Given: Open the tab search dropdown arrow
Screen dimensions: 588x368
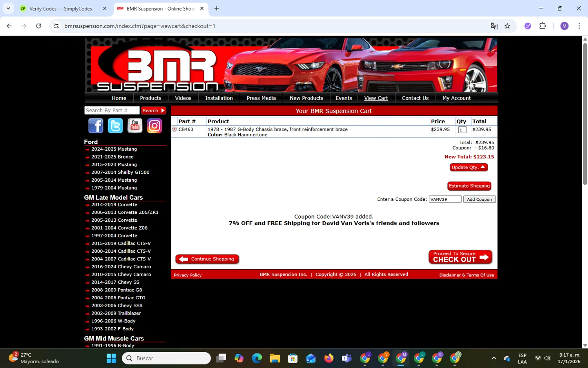Looking at the screenshot, I should tap(8, 8).
